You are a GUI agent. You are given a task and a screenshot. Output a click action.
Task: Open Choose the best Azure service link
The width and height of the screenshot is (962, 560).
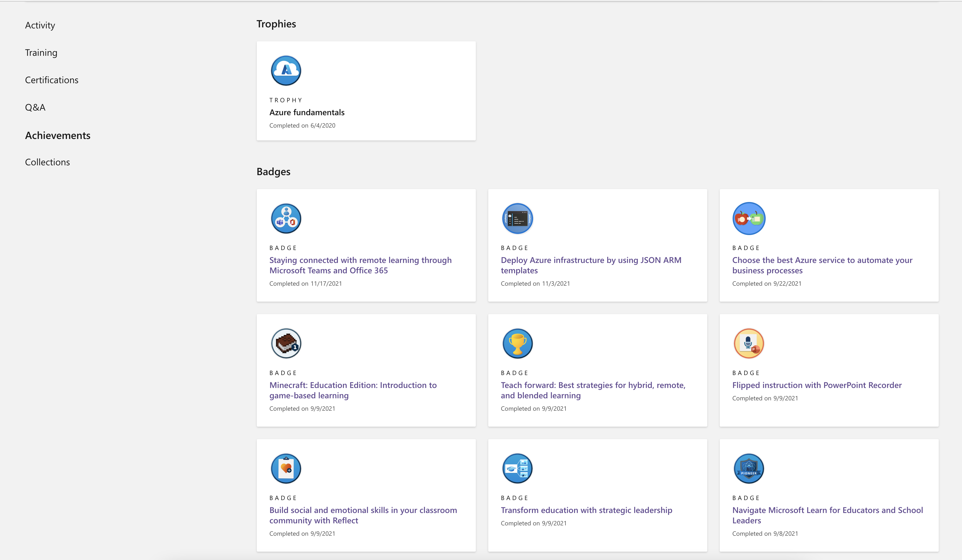point(822,265)
